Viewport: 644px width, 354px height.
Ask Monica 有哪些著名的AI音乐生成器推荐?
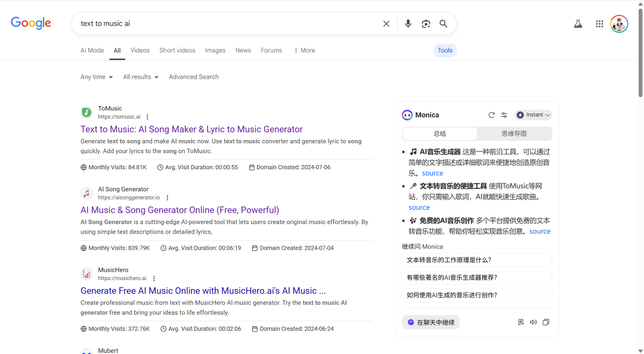pyautogui.click(x=476, y=278)
